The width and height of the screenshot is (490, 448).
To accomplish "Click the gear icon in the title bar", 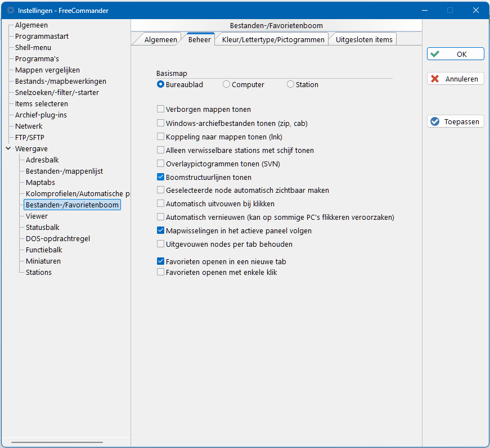I will coord(11,10).
